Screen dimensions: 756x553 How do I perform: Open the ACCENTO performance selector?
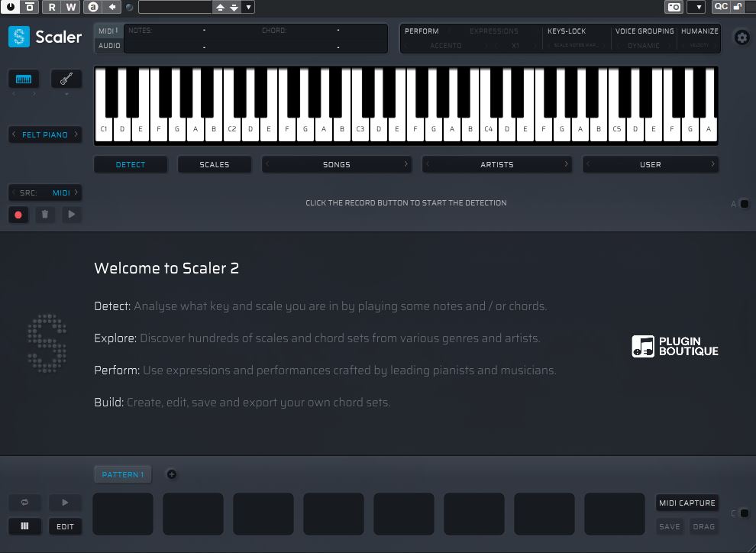[445, 45]
